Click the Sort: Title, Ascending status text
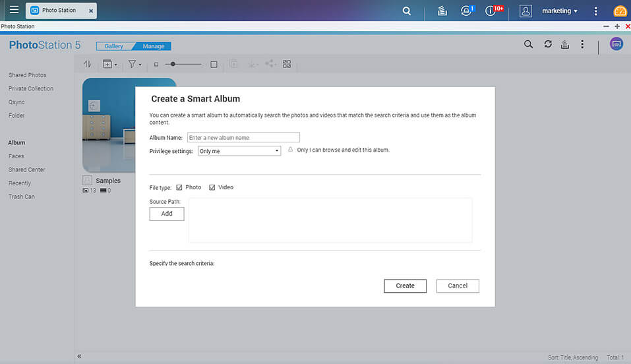The image size is (631, 364). tap(573, 357)
